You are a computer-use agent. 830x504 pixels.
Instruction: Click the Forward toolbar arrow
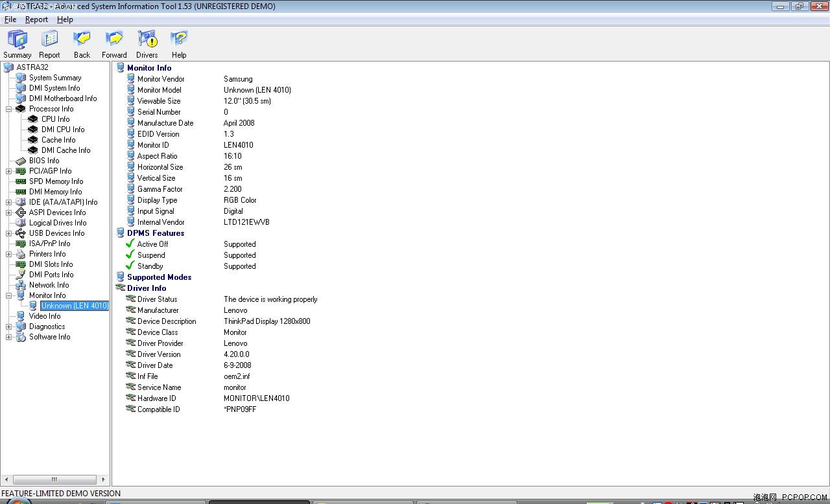(114, 40)
